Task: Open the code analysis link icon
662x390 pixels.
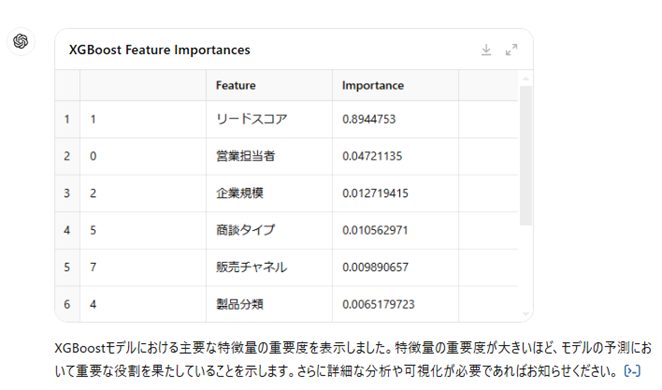Action: tap(632, 371)
